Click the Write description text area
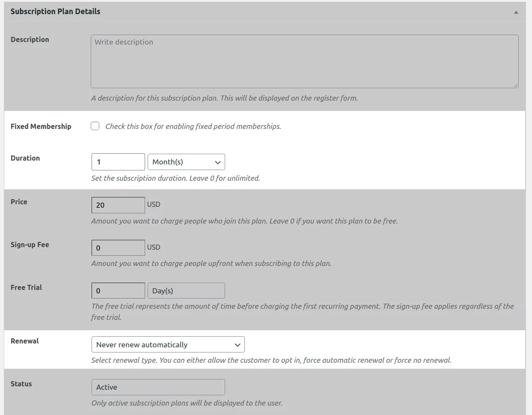Image resolution: width=532 pixels, height=415 pixels. coord(304,62)
